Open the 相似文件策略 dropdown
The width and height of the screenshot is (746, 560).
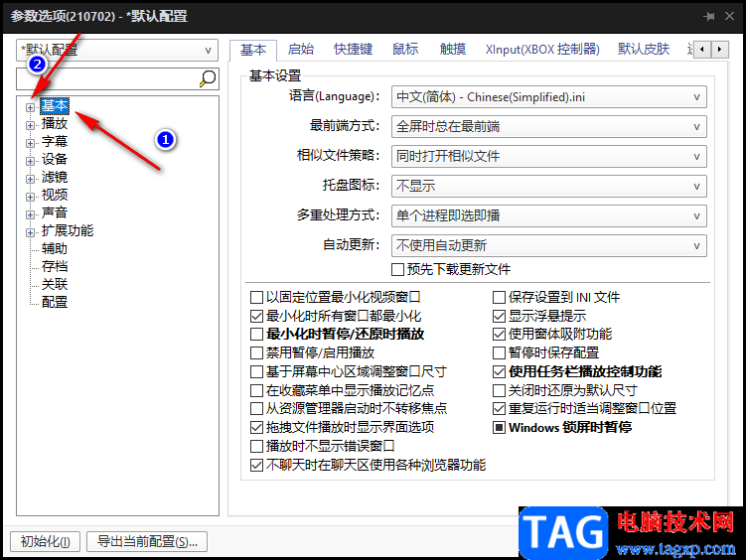coord(548,157)
